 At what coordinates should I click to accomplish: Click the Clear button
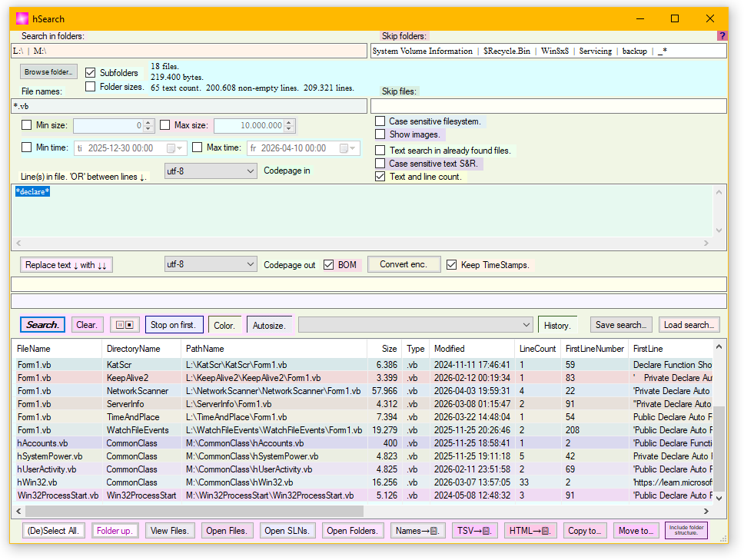pos(87,325)
